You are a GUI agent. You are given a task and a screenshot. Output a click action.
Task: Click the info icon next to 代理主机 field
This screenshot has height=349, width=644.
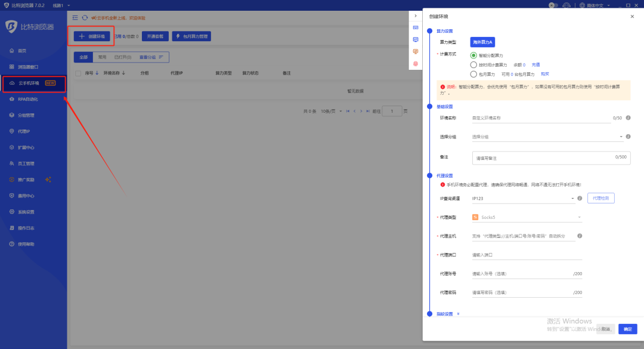tap(580, 236)
